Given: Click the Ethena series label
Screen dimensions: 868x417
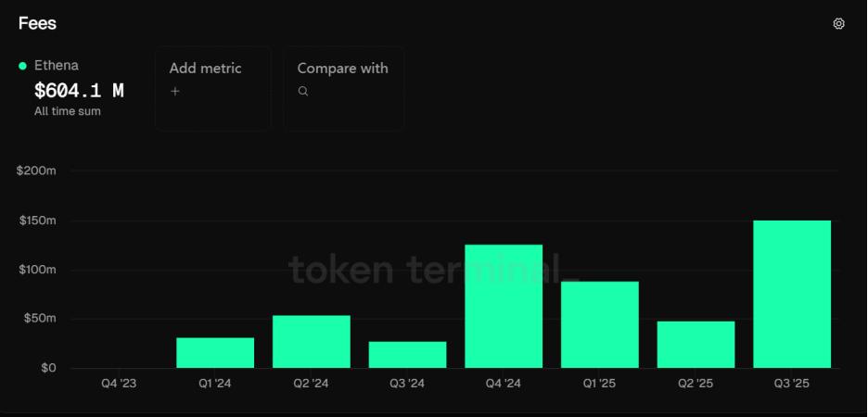Looking at the screenshot, I should pos(57,66).
